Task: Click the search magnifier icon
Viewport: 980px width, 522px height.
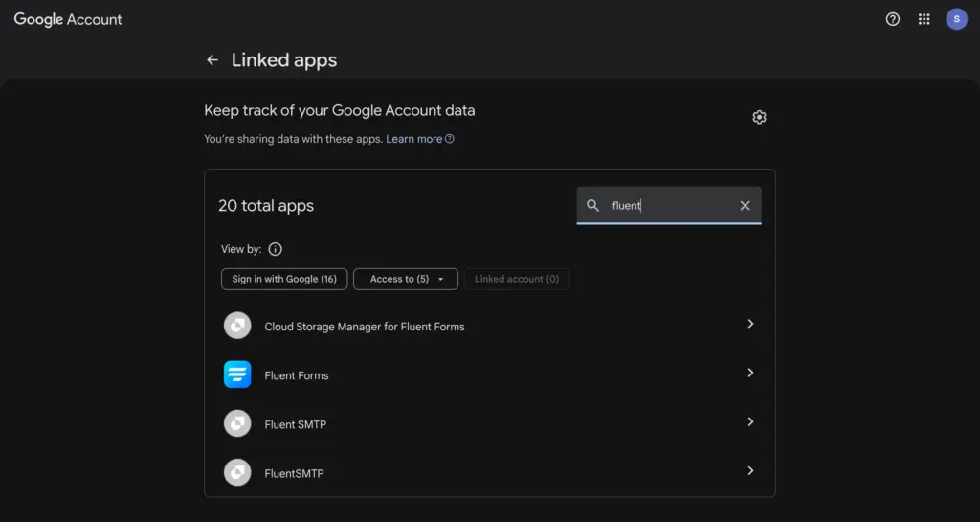Action: pos(592,206)
